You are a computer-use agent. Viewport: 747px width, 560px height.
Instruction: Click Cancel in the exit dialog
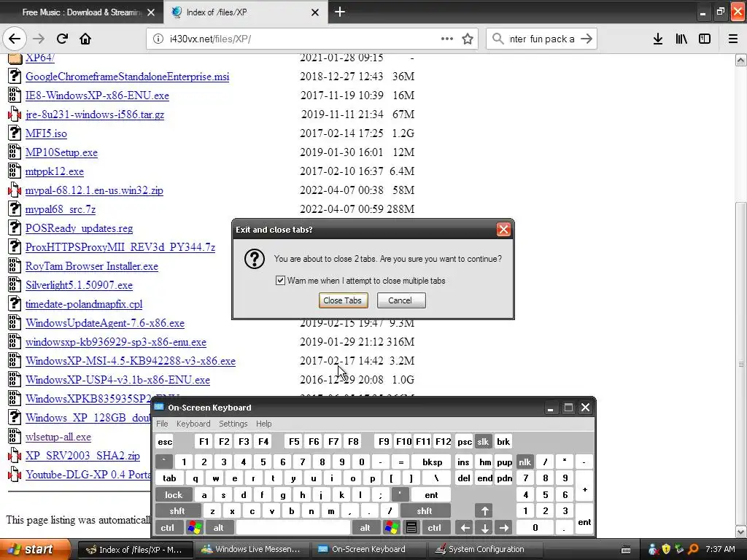pos(401,300)
